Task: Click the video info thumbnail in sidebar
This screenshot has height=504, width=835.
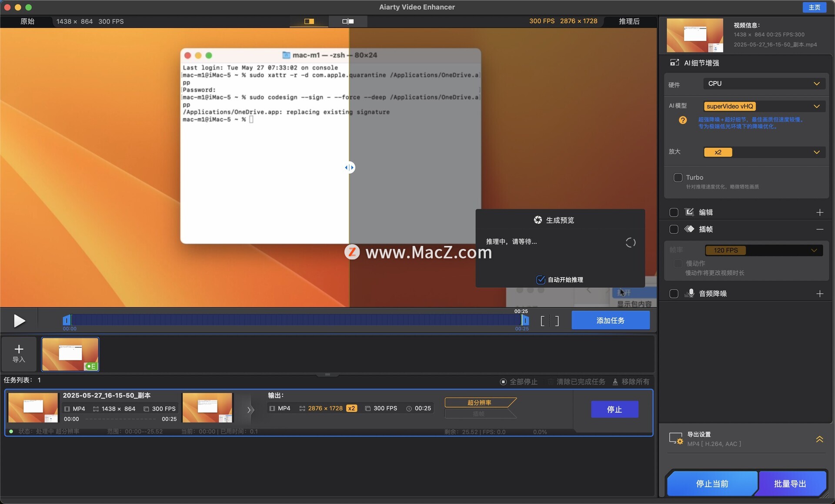Action: [695, 35]
